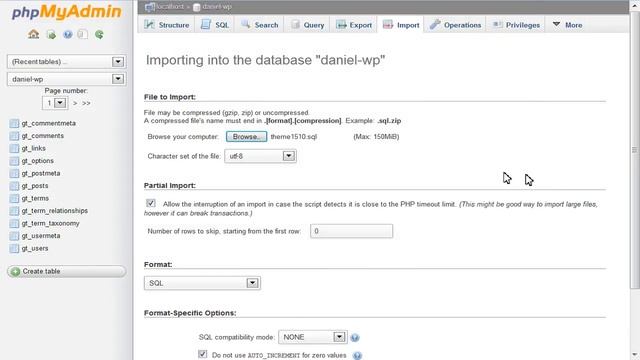This screenshot has height=360, width=640.
Task: Switch to the Structure tab
Action: [167, 25]
